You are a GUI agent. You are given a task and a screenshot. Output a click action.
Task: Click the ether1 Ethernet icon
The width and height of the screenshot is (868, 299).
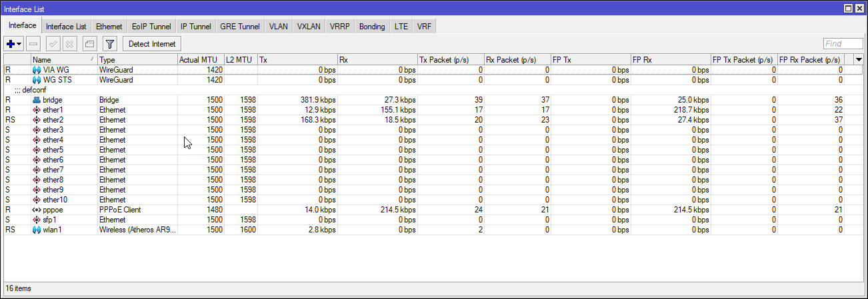pyautogui.click(x=37, y=110)
